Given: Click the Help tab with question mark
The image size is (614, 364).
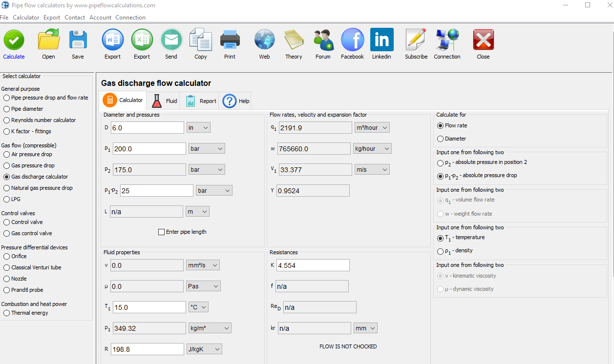Looking at the screenshot, I should pos(236,101).
